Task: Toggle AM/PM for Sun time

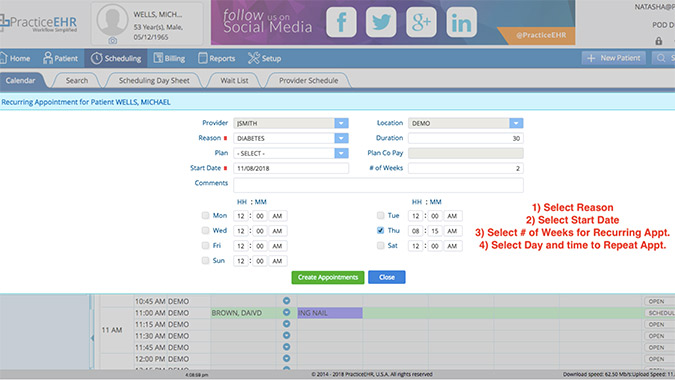Action: click(x=278, y=261)
